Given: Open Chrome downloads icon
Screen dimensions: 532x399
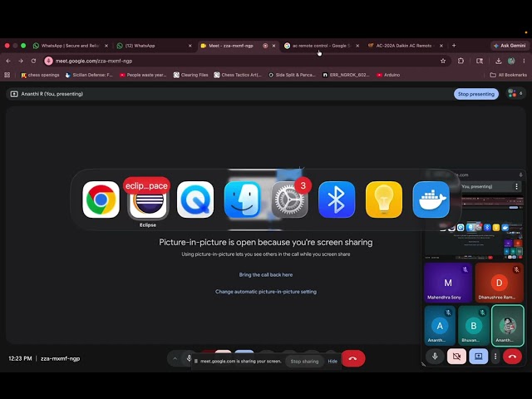Looking at the screenshot, I should pyautogui.click(x=498, y=61).
